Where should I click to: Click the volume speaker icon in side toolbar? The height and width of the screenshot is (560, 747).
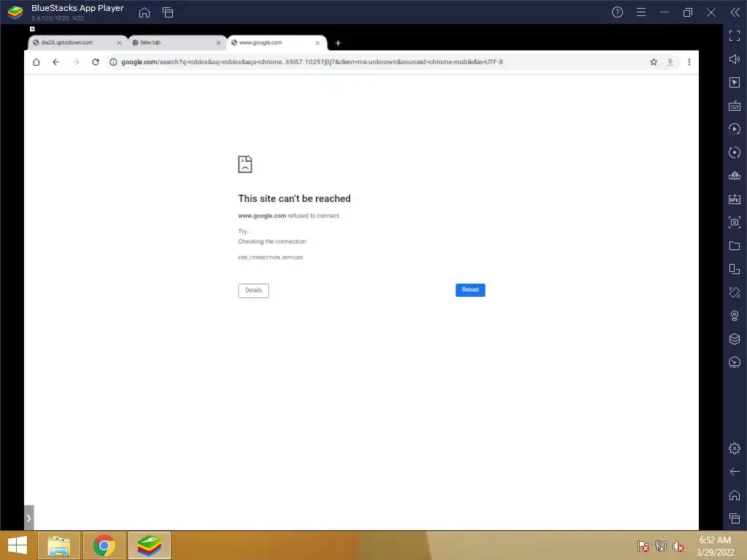[735, 59]
